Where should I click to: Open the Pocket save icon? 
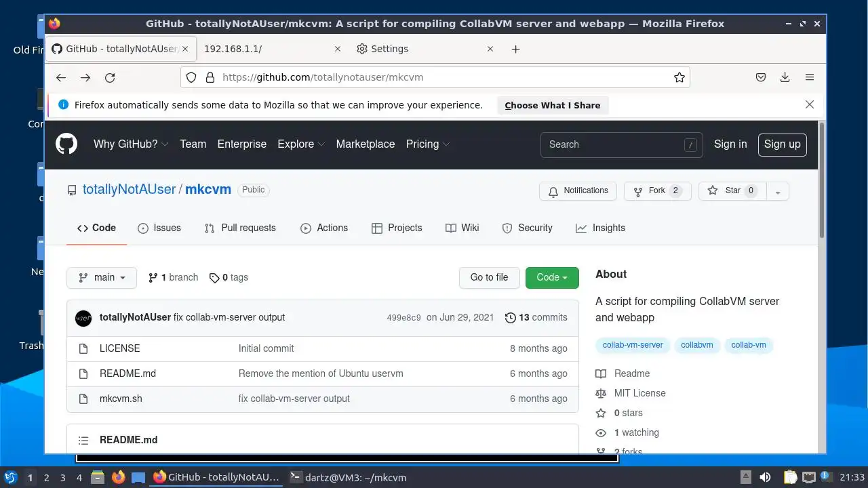click(x=761, y=77)
